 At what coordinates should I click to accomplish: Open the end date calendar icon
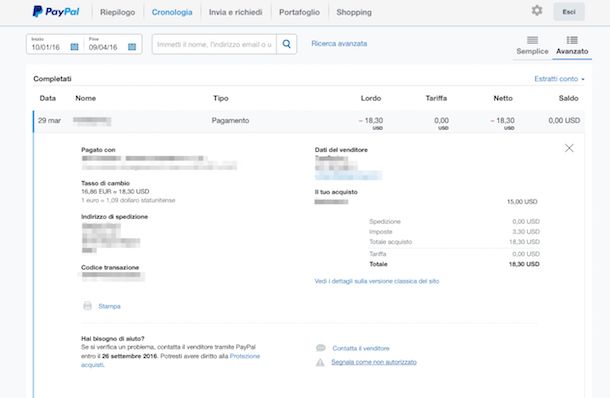click(132, 47)
